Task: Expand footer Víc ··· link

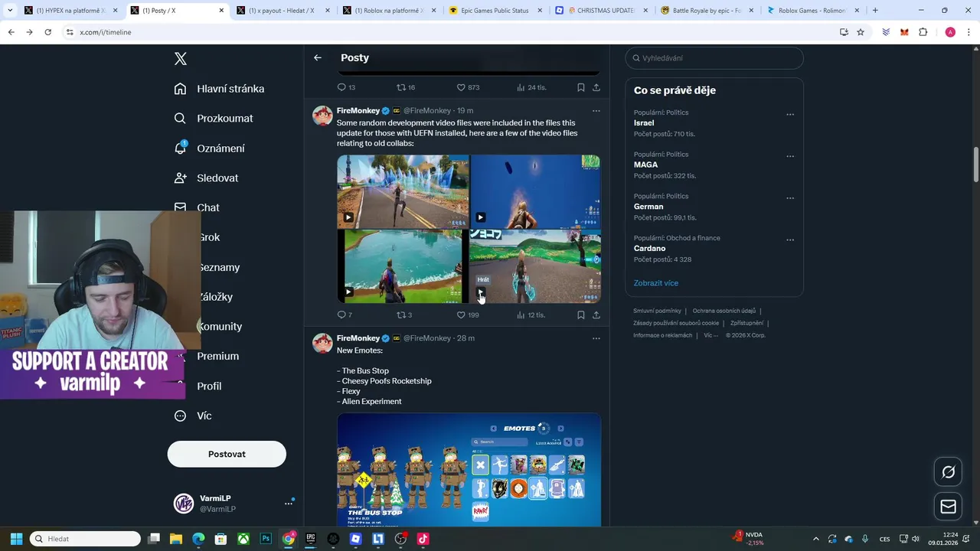Action: tap(711, 335)
